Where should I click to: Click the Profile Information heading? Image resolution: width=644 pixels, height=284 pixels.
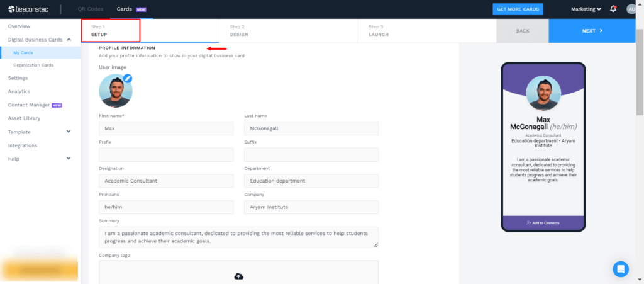[x=127, y=48]
